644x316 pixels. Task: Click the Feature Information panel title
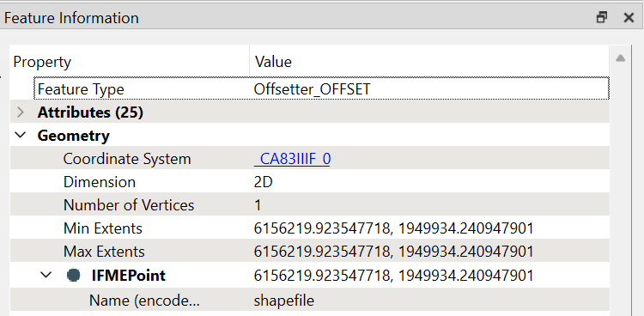[71, 18]
